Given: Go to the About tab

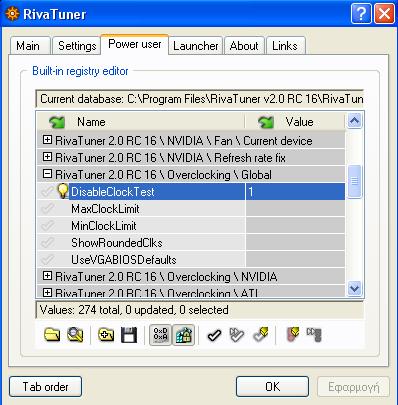Looking at the screenshot, I should pos(244,46).
